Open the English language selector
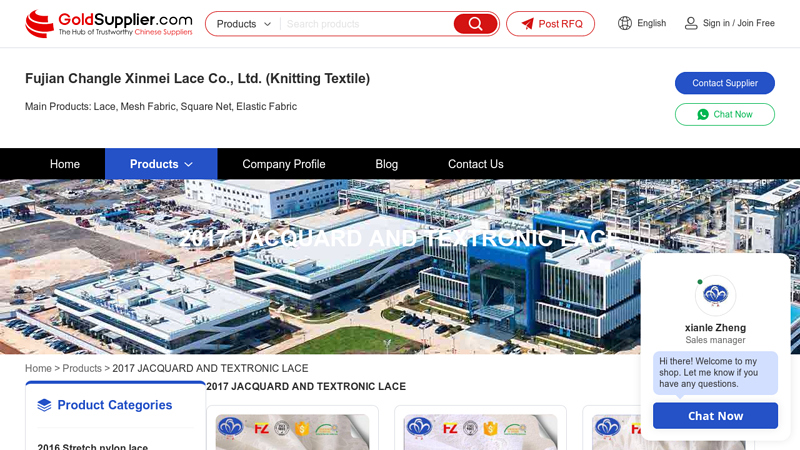The width and height of the screenshot is (800, 450). tap(651, 23)
